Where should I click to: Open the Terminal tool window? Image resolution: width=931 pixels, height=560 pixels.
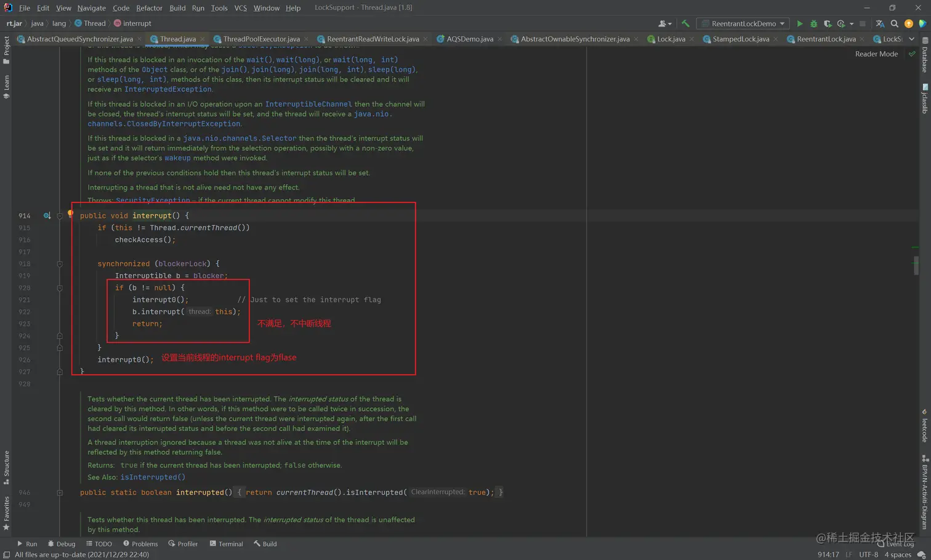point(226,544)
